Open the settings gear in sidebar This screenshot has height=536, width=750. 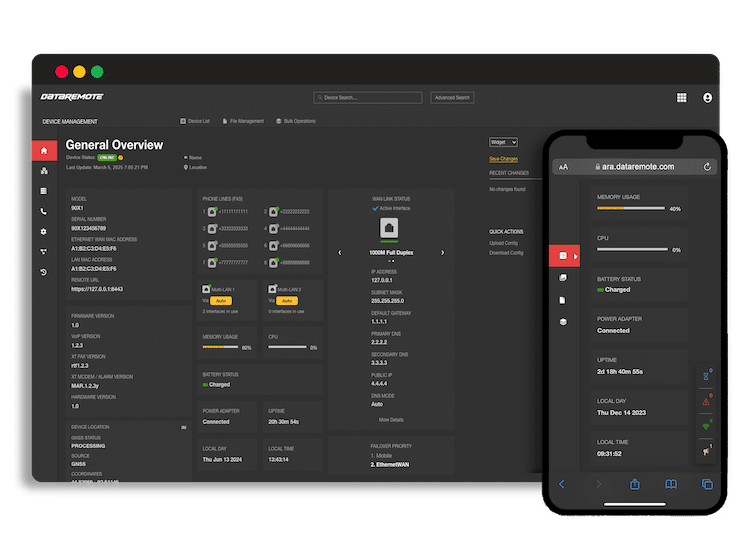point(43,231)
